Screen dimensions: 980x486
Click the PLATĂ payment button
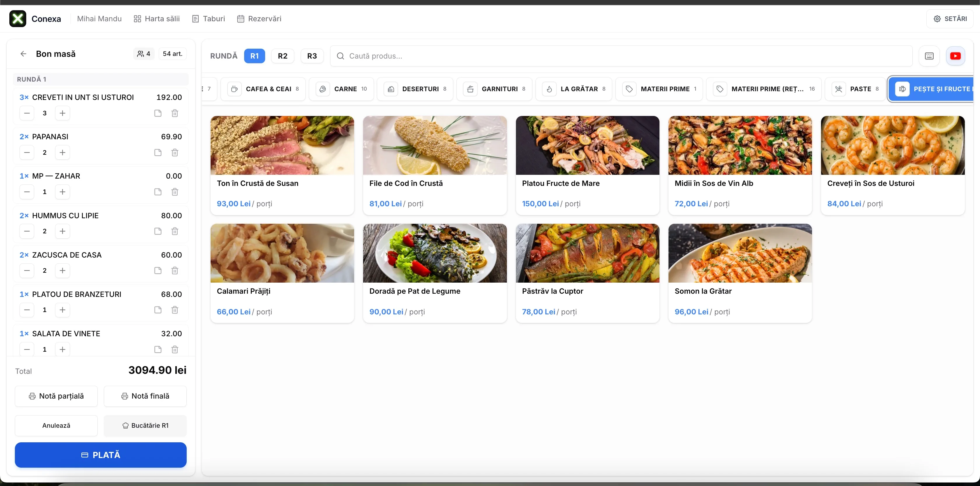tap(101, 455)
